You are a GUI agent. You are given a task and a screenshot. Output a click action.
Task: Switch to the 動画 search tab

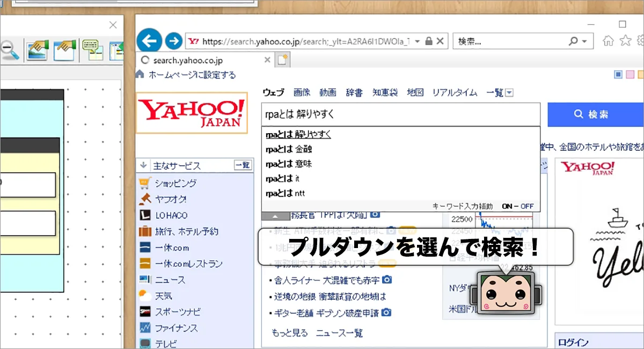point(328,92)
